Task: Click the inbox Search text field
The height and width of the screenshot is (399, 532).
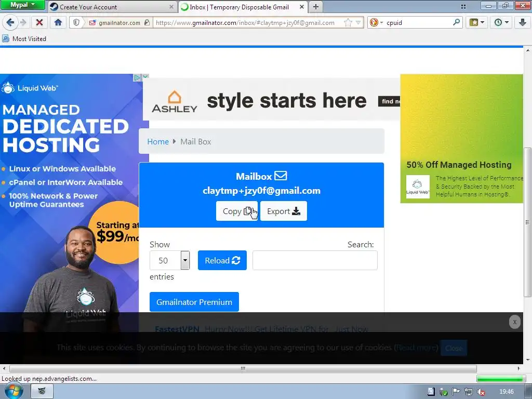Action: tap(315, 260)
